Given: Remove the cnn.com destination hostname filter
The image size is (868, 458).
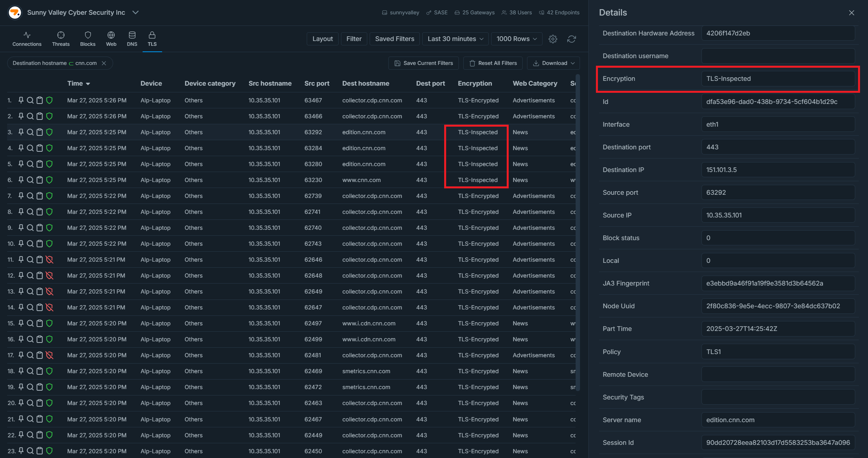Looking at the screenshot, I should (x=104, y=63).
